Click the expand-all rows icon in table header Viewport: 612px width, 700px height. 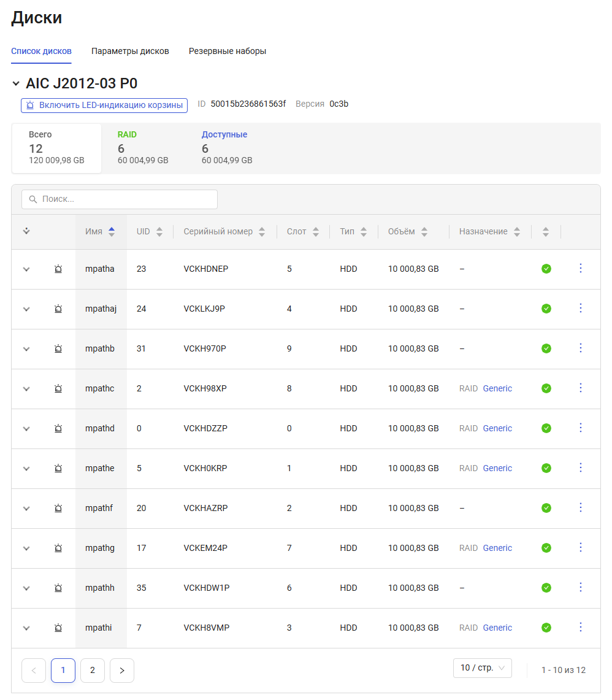[x=26, y=231]
